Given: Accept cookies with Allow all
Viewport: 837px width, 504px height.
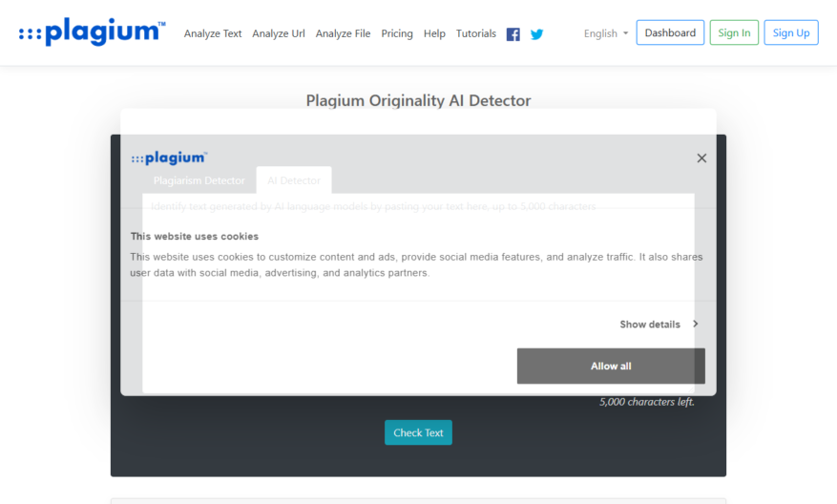Looking at the screenshot, I should pyautogui.click(x=611, y=366).
